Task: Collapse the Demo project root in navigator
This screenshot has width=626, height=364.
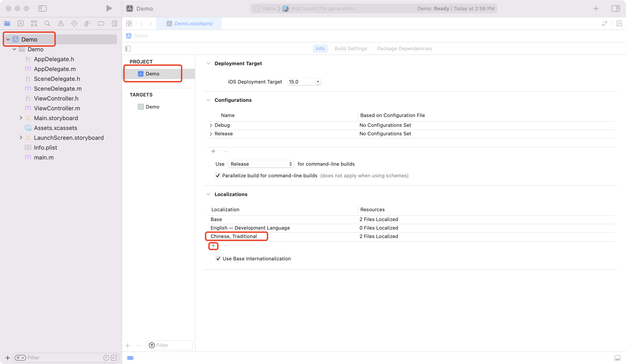Action: (x=8, y=40)
